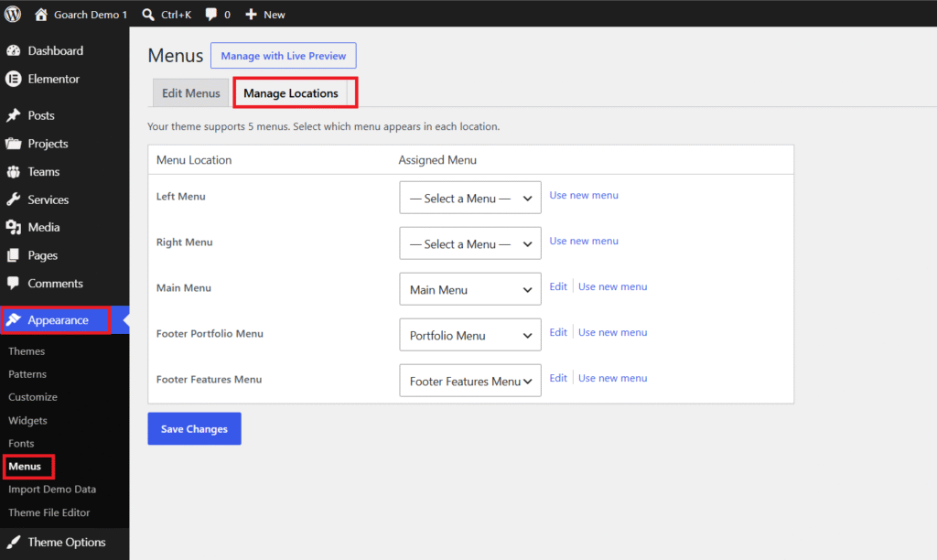
Task: Switch to the Edit Menus tab
Action: tap(190, 93)
